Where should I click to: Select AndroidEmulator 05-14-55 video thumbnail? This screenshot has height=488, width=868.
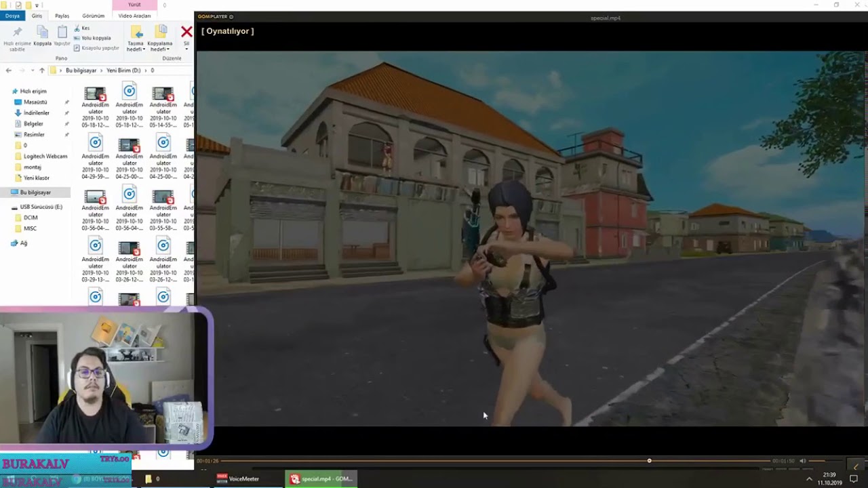click(x=163, y=94)
